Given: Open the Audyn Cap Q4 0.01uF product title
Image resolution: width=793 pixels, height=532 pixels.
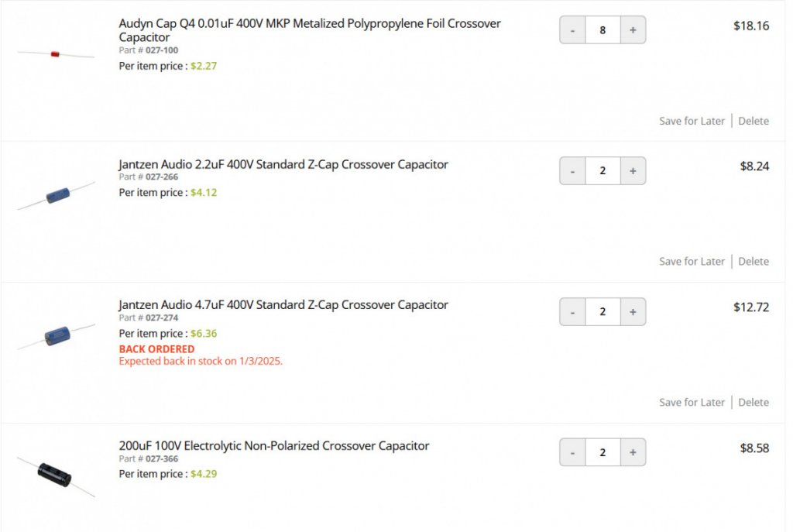Looking at the screenshot, I should [x=310, y=30].
